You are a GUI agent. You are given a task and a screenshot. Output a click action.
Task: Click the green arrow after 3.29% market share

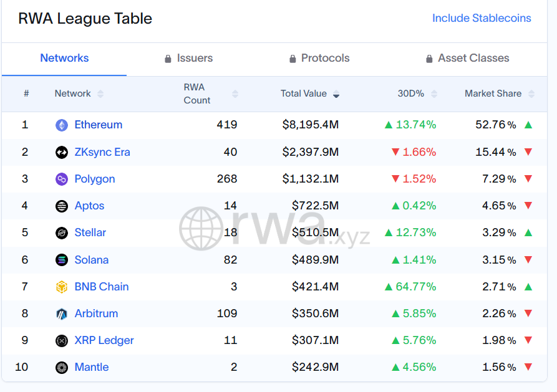click(528, 232)
